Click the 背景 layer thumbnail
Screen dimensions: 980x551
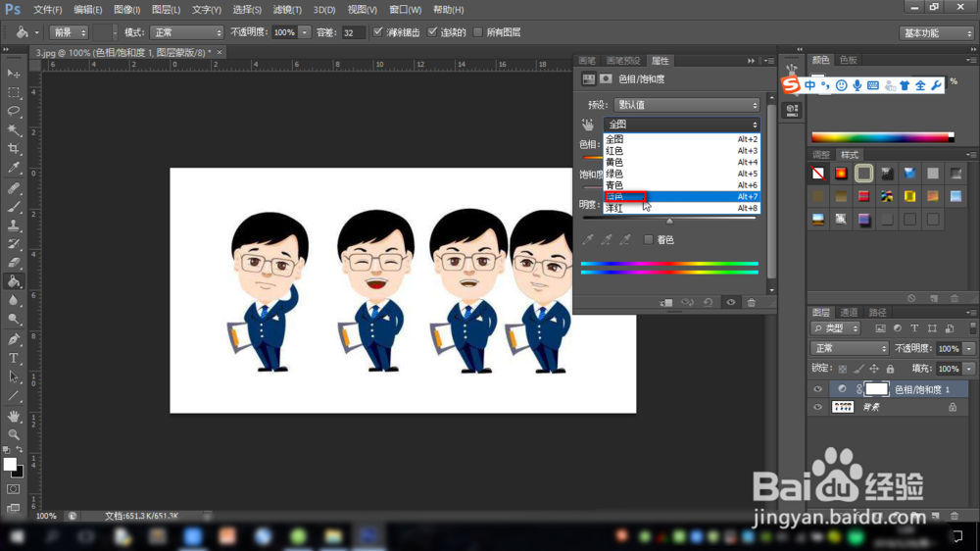coord(843,407)
